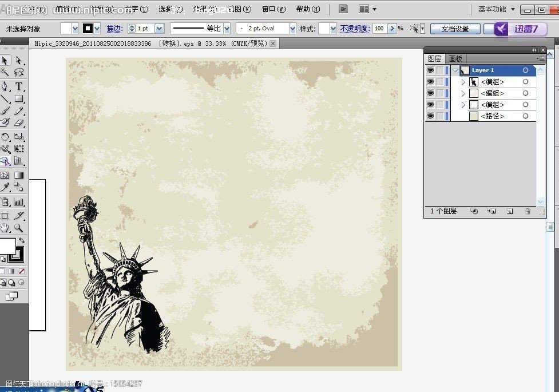
Task: Hide Layer 1 using its eye icon
Action: [x=430, y=70]
